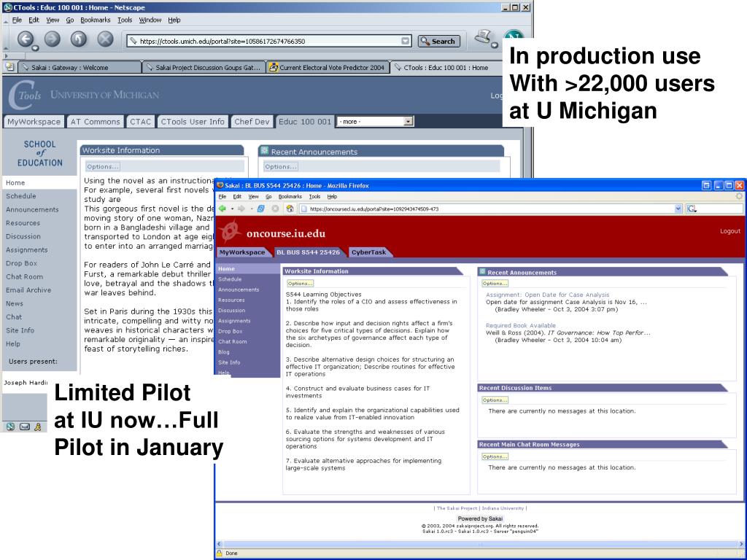Viewport: 747px width, 560px height.
Task: Switch to Sakai Gateway Welcome tab
Action: (x=80, y=67)
